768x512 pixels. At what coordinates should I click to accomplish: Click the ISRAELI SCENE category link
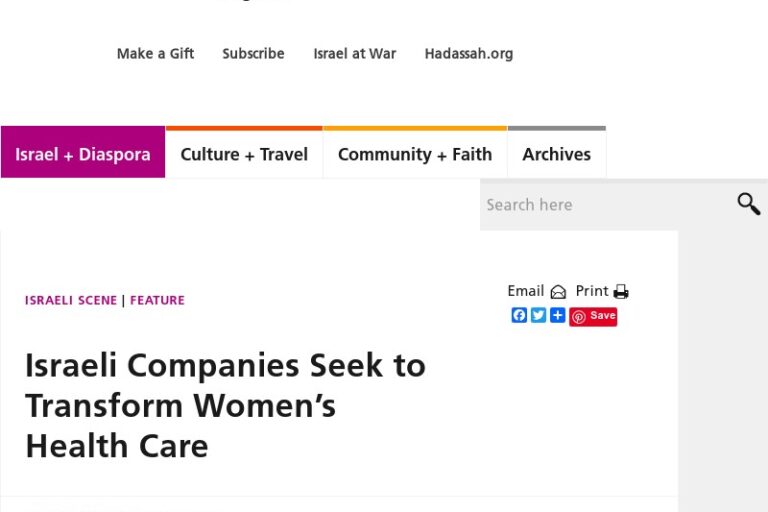pyautogui.click(x=71, y=300)
